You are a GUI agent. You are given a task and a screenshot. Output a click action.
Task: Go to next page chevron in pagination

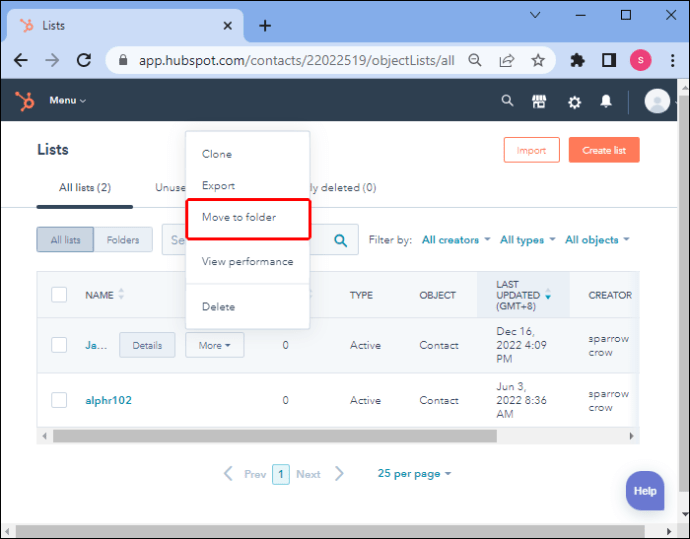pyautogui.click(x=339, y=474)
